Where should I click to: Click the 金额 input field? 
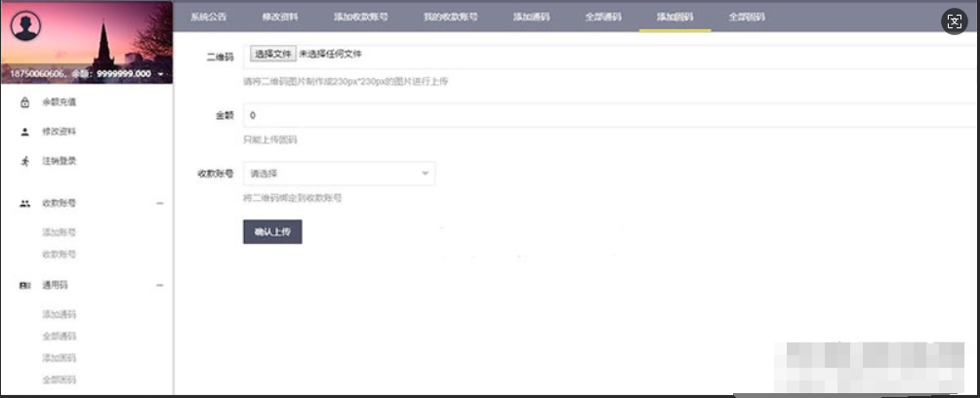point(611,115)
